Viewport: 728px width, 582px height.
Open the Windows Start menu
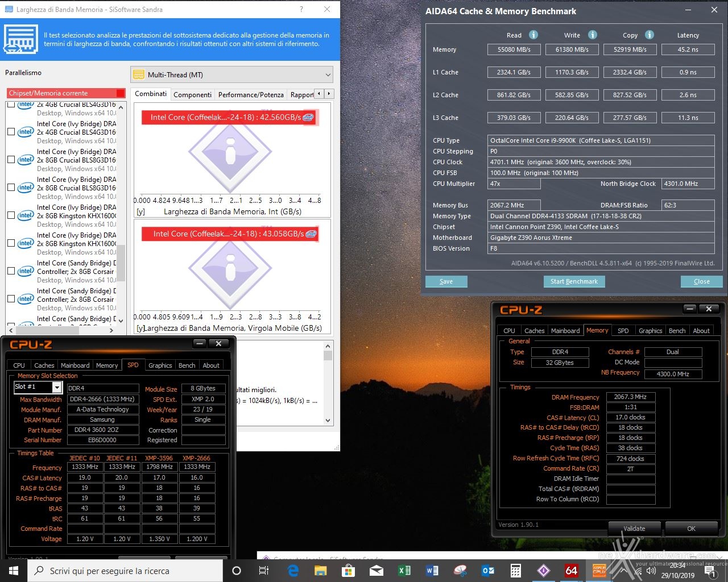[13, 571]
